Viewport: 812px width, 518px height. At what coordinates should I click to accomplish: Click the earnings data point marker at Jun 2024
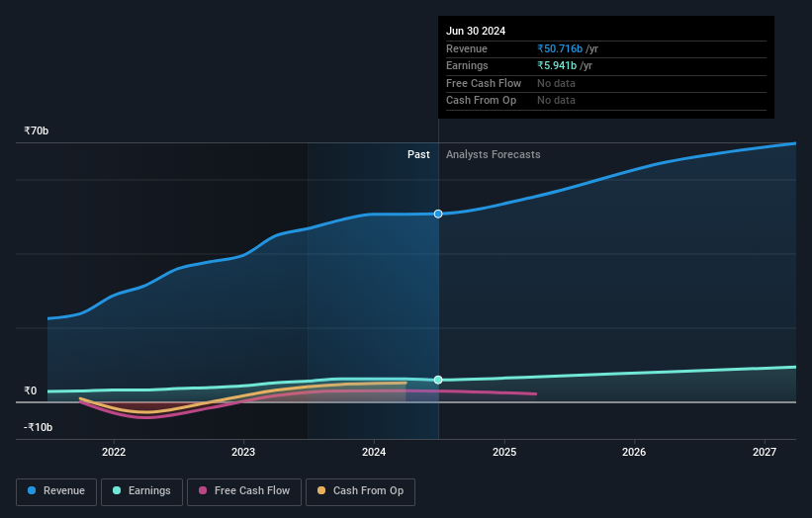438,380
